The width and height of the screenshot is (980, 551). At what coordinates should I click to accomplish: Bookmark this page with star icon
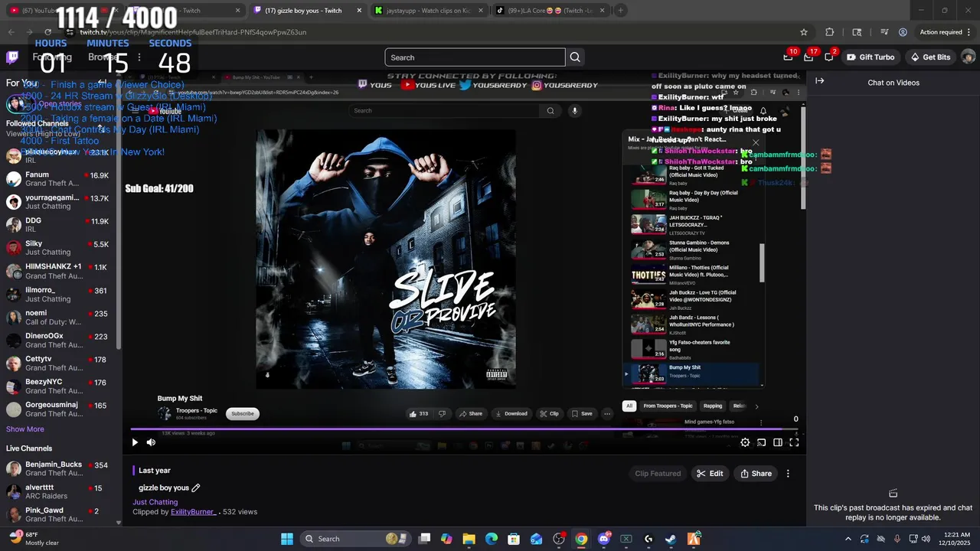804,32
